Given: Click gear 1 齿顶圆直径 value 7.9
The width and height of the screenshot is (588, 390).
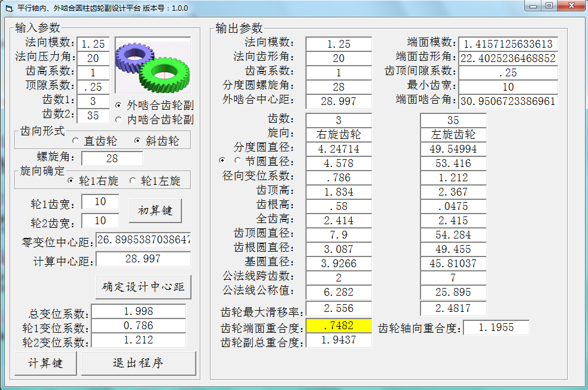Looking at the screenshot, I should [x=339, y=235].
